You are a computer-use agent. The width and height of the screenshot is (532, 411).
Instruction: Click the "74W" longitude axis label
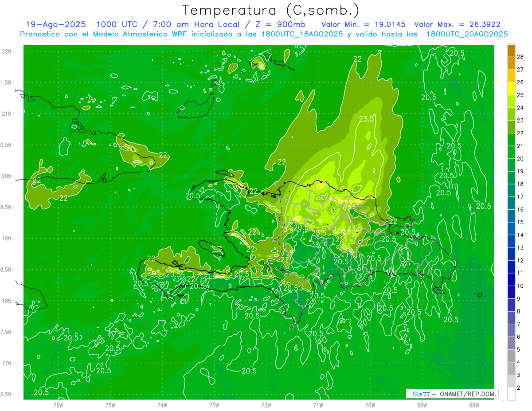[x=162, y=405]
